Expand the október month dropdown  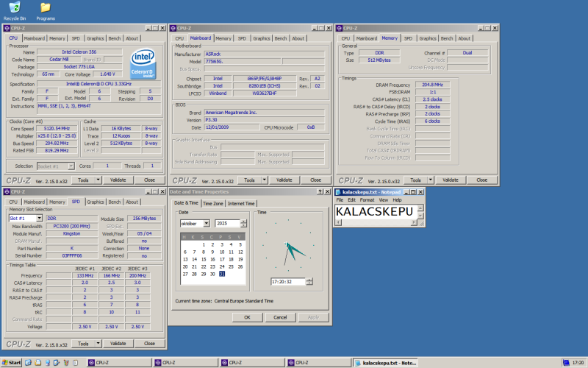[205, 223]
